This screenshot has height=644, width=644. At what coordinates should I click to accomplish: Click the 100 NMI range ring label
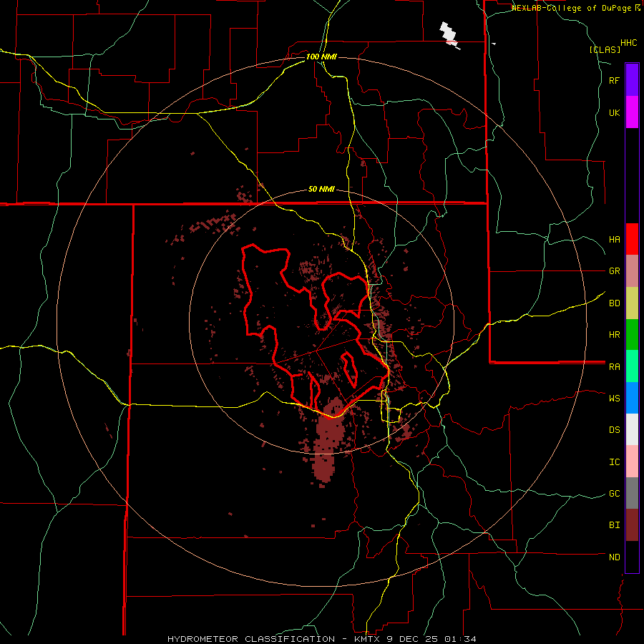(321, 57)
